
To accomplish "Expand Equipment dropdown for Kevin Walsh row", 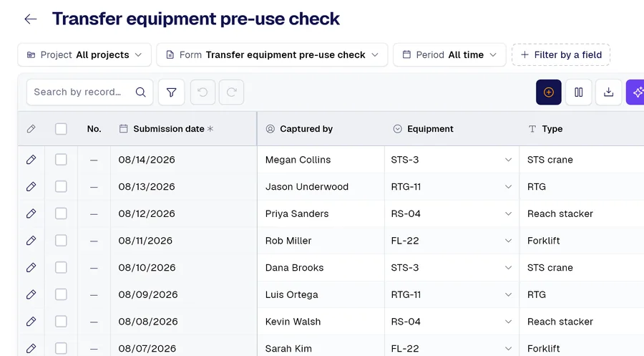I will [508, 322].
